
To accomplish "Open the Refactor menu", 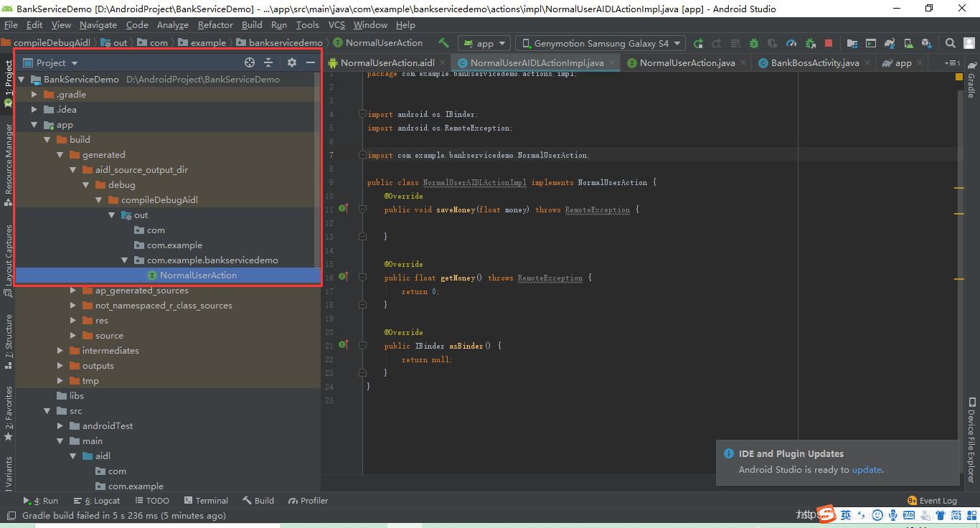I will (215, 24).
